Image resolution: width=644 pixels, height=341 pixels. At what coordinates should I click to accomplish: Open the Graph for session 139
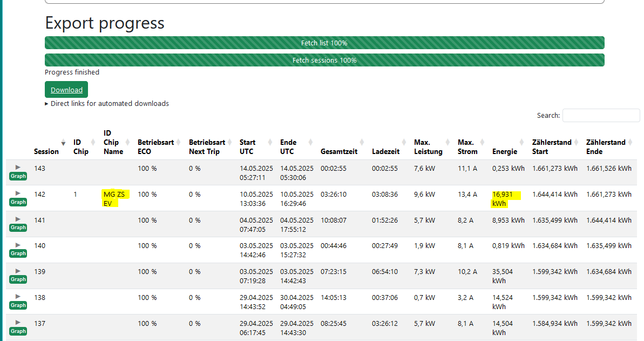point(18,279)
